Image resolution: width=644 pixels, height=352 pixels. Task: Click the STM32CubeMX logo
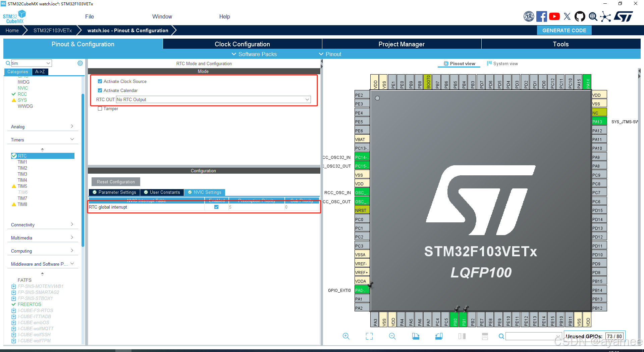coord(14,17)
